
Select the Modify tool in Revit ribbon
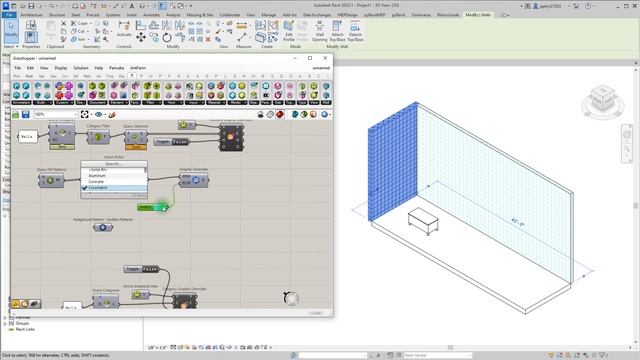11,31
